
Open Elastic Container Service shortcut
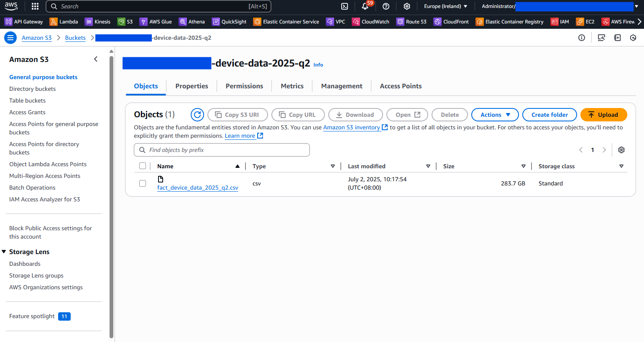coord(286,22)
